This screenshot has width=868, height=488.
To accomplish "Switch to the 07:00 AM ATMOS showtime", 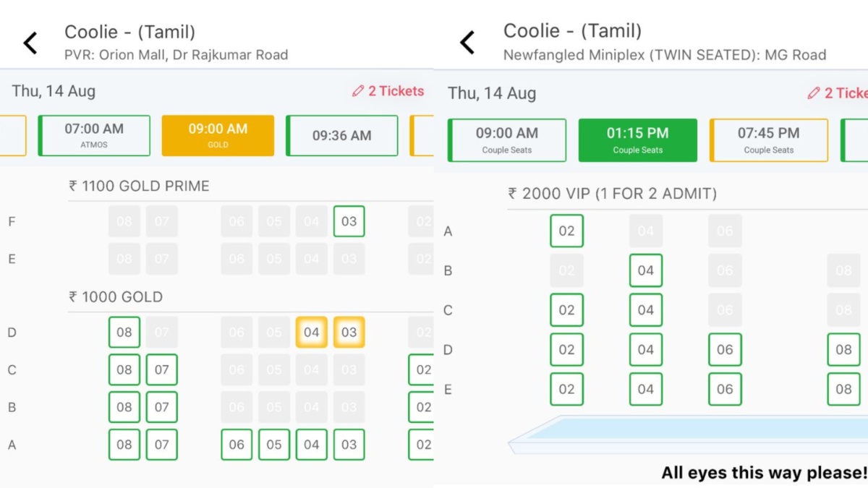I will 93,135.
